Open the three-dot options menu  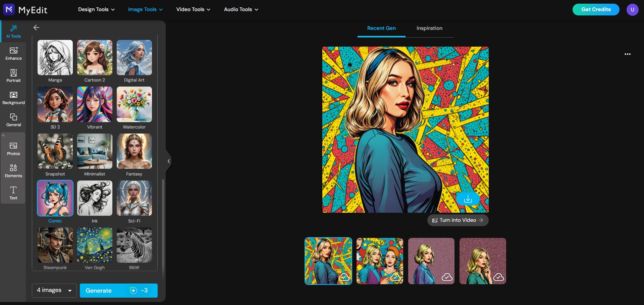point(628,54)
